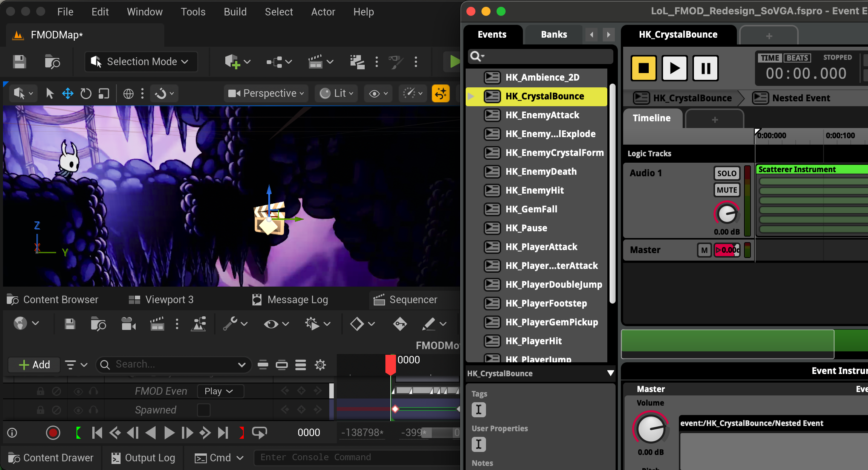Adjust the Master Volume knob
This screenshot has width=868, height=470.
651,428
